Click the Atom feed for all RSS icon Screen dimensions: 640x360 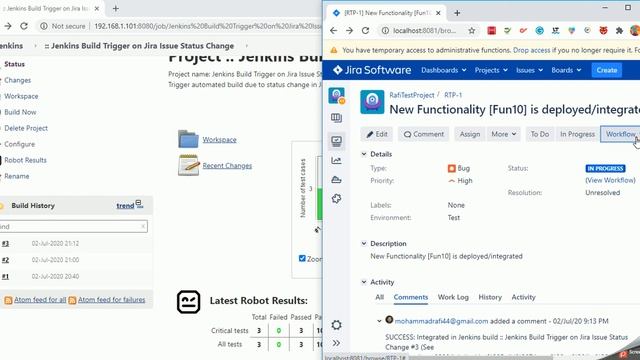pos(8,300)
